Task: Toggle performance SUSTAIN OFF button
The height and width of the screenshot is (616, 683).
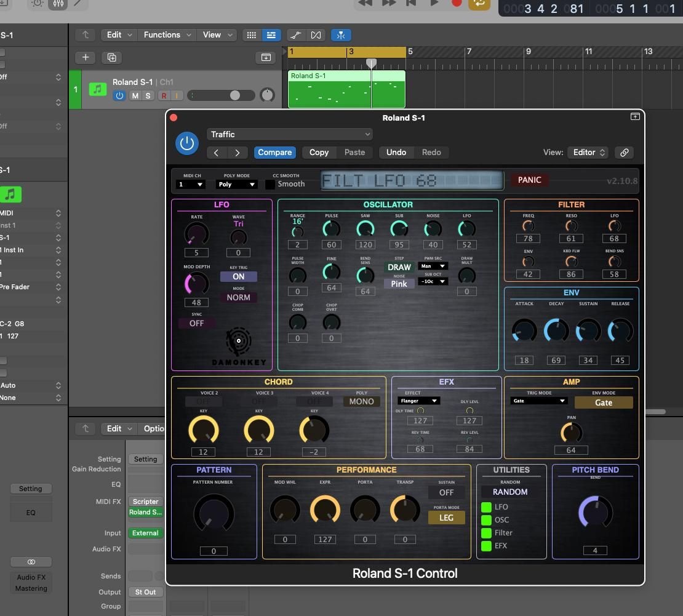Action: [x=446, y=493]
